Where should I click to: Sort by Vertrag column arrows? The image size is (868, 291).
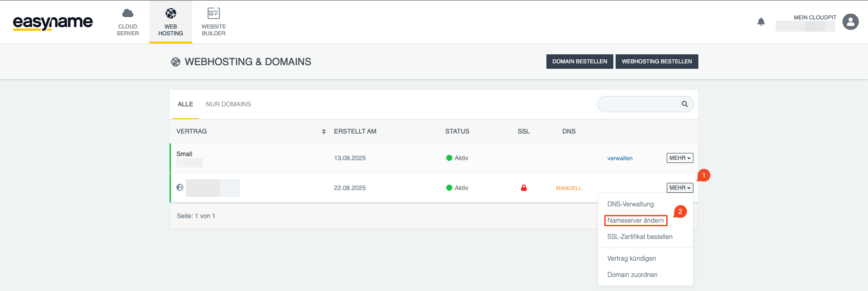pyautogui.click(x=323, y=132)
